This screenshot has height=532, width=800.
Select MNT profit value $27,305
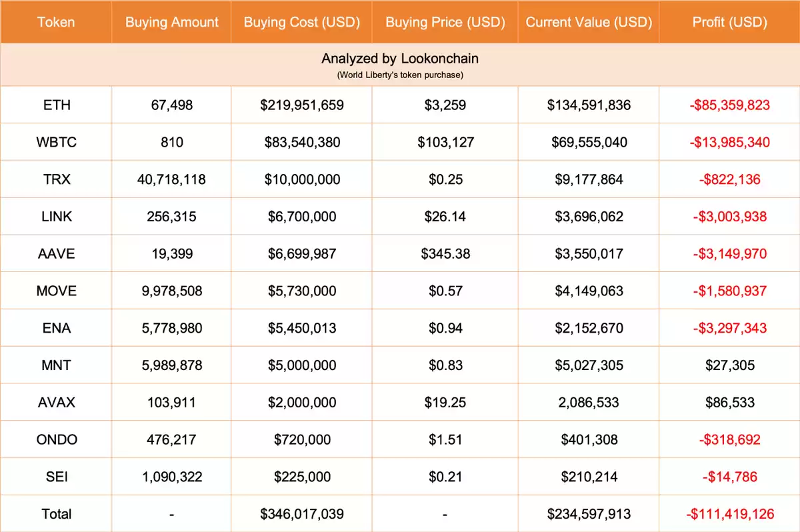coord(729,365)
